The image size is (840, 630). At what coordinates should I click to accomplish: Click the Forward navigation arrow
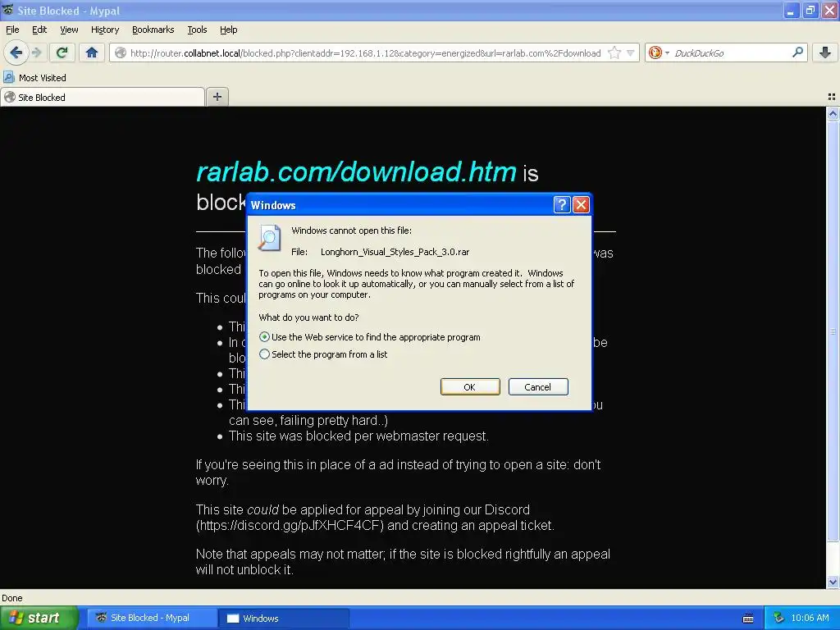[36, 52]
